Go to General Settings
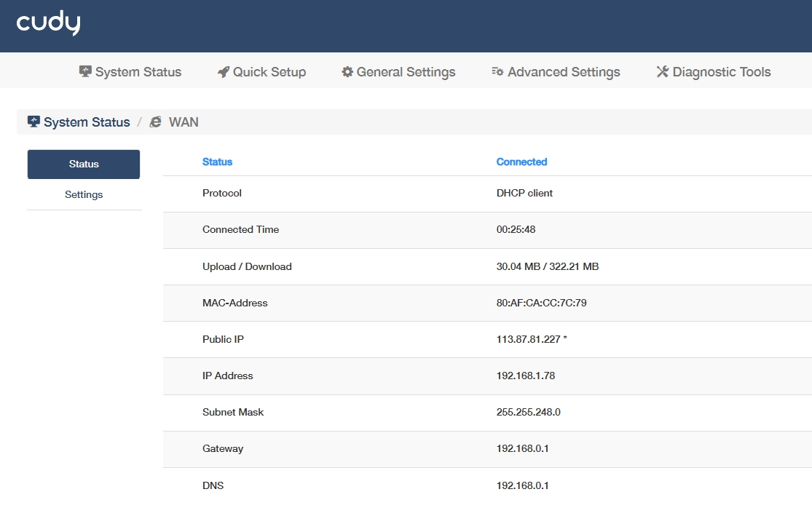This screenshot has width=812, height=532. (x=398, y=72)
